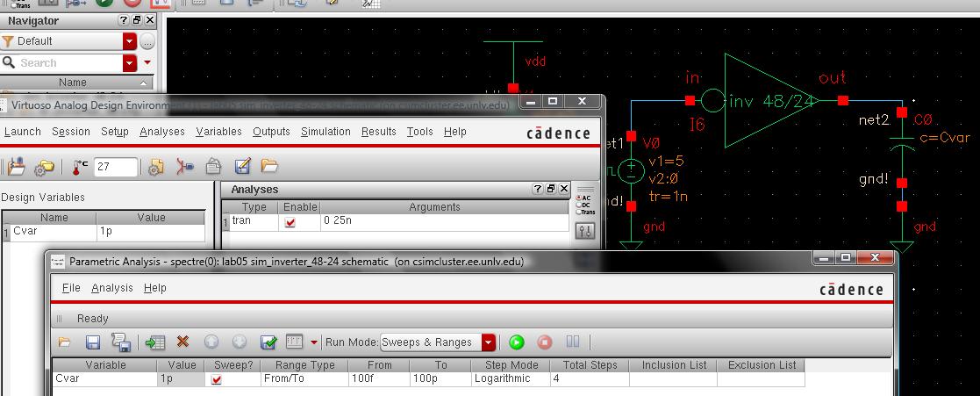Open the Outputs menu
The width and height of the screenshot is (980, 396).
(x=271, y=132)
